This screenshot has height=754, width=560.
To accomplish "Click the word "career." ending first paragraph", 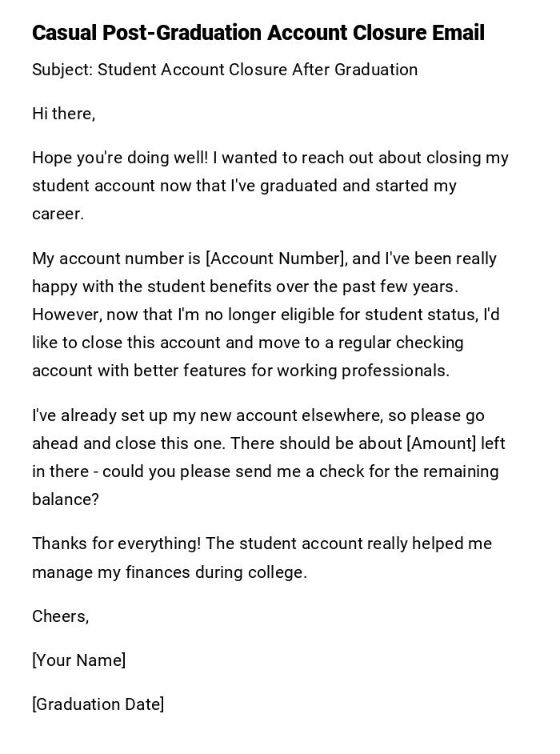I will (x=58, y=214).
